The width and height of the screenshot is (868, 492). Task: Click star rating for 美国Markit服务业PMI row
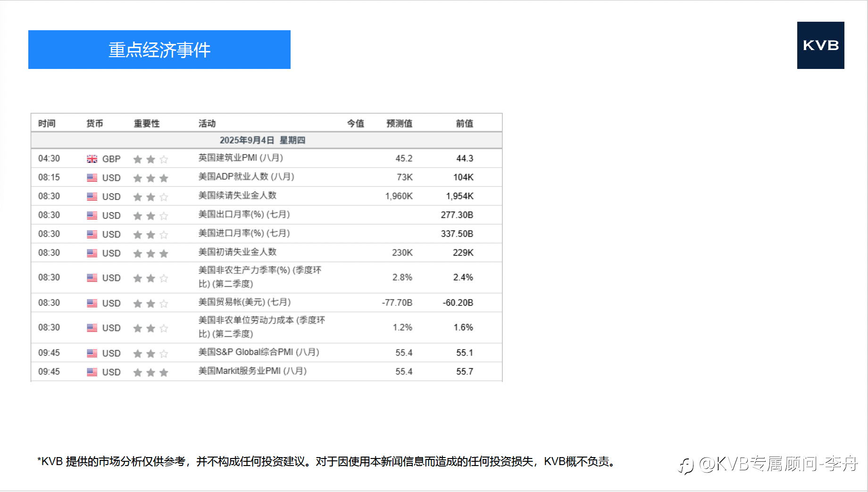pos(150,373)
